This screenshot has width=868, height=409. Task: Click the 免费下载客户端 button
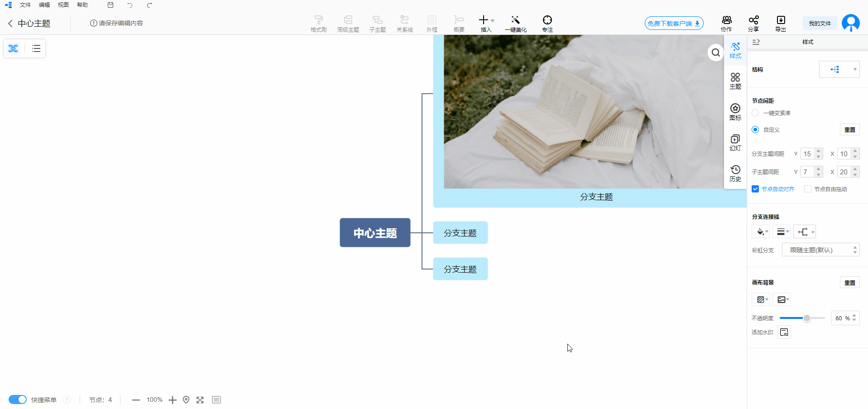(x=674, y=23)
